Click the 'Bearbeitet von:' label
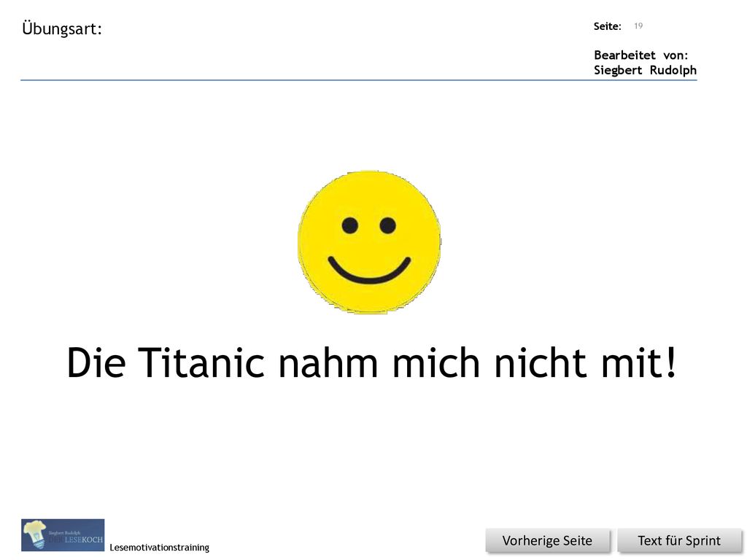747x560 pixels. pyautogui.click(x=640, y=55)
